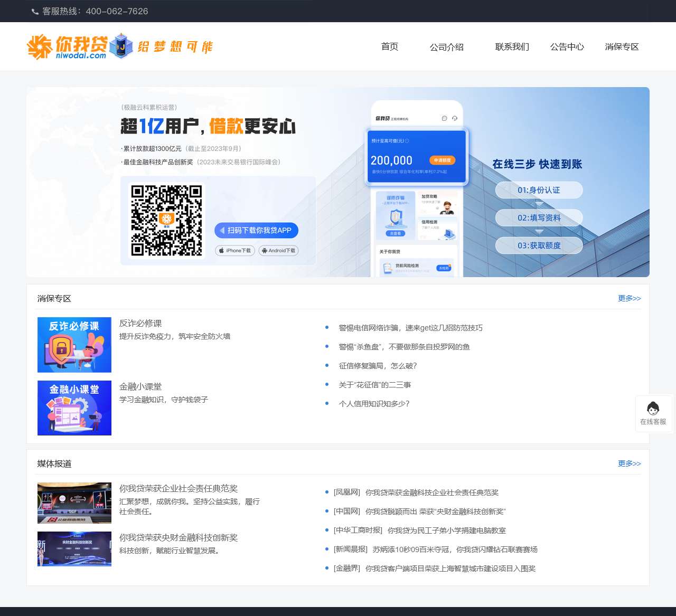Click the 你我贷荣获企业社会责任典范奖 headline
The height and width of the screenshot is (616, 676).
[179, 488]
